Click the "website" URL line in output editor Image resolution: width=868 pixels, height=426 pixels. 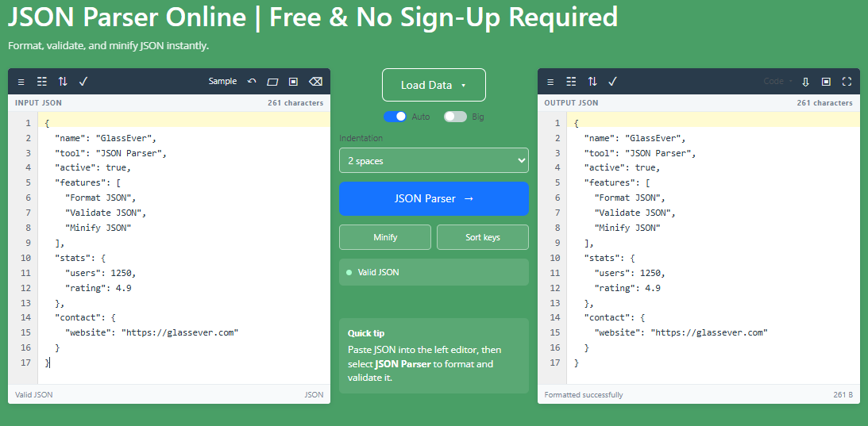coord(681,333)
